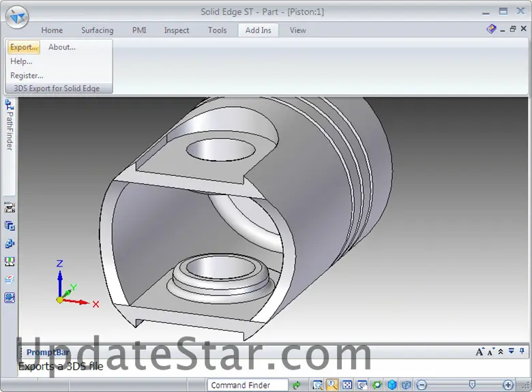Select the Rotate view tool
The image size is (532, 392).
pyautogui.click(x=377, y=385)
